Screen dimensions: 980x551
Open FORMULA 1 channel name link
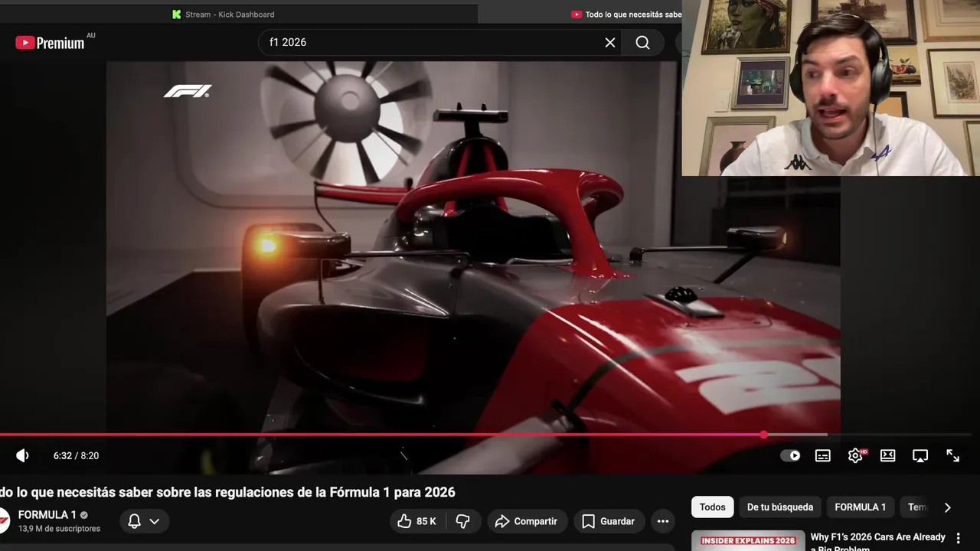[x=47, y=515]
